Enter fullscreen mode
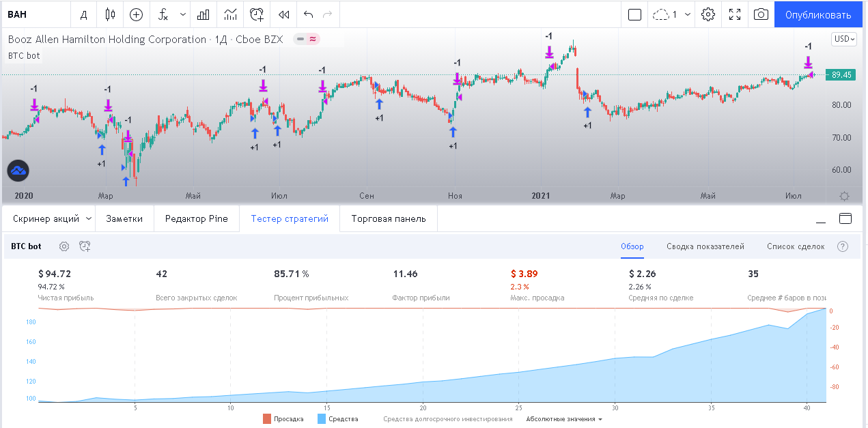The image size is (868, 428). click(735, 14)
